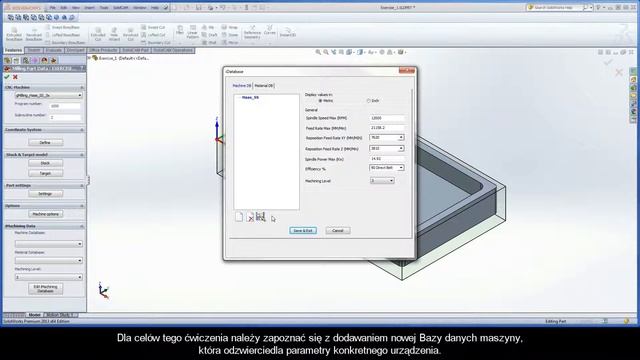The height and width of the screenshot is (360, 640).
Task: Click the red X cancel icon in property panel
Action: click(15, 77)
